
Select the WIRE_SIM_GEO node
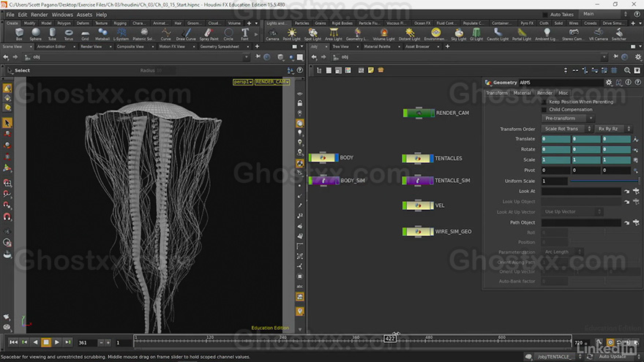click(418, 232)
